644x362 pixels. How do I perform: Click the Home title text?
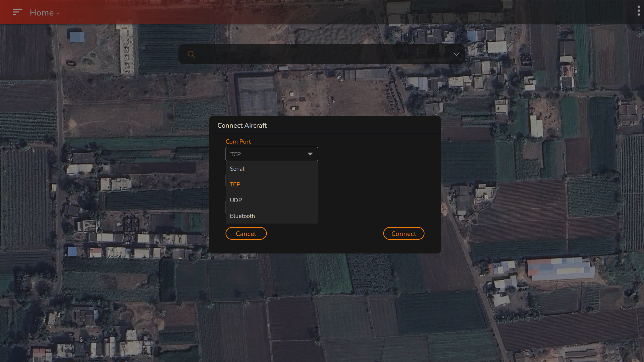click(42, 13)
